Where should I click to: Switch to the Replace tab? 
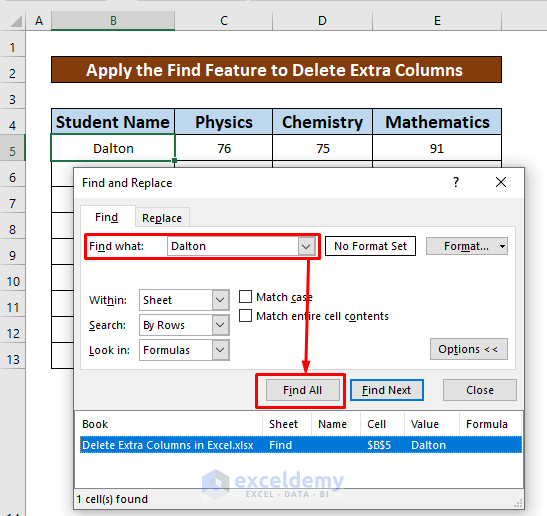(x=162, y=218)
